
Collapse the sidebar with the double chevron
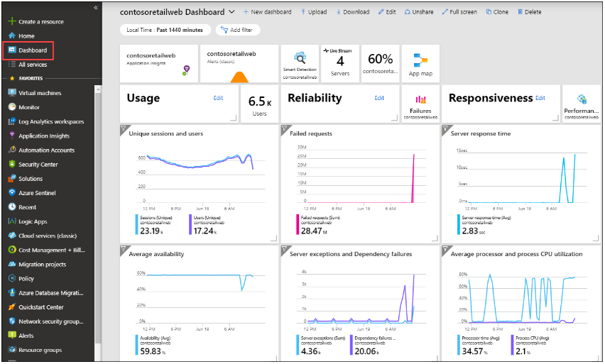click(96, 8)
